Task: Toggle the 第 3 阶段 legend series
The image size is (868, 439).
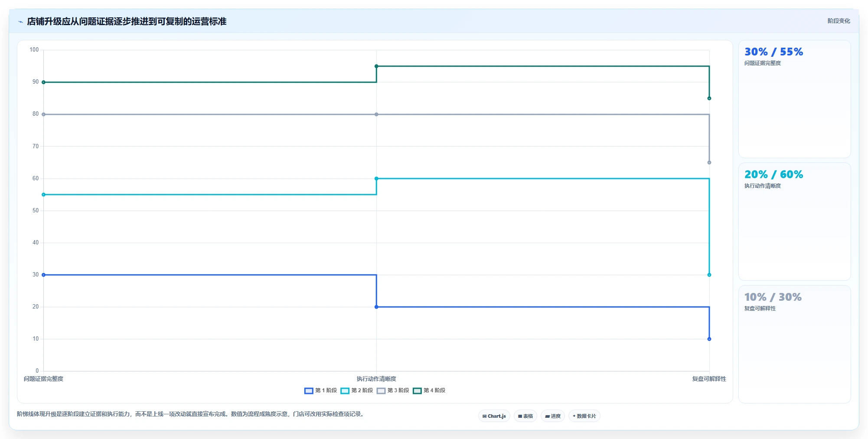Action: 393,390
